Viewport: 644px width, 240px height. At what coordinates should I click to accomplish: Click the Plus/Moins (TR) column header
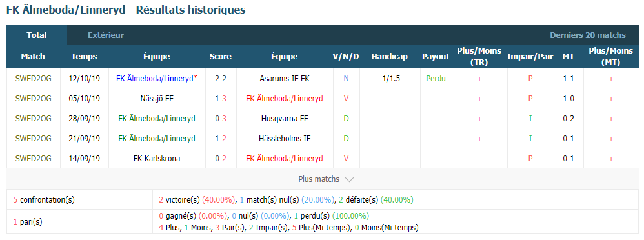[479, 56]
